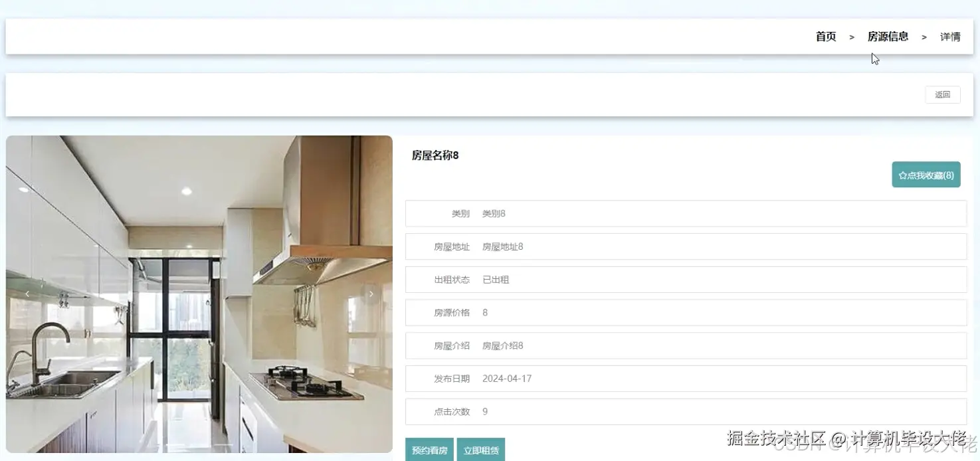Click the 返回 (back) button top right
This screenshot has height=461, width=980.
tap(942, 94)
